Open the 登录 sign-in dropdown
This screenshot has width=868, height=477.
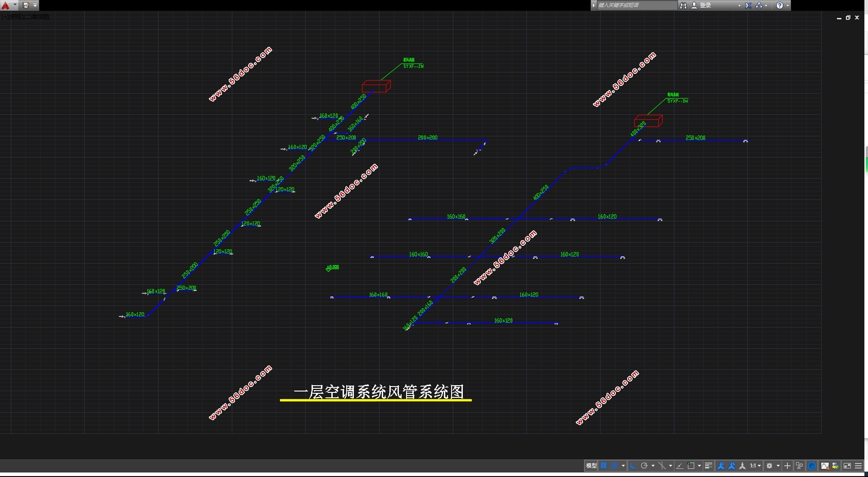point(716,5)
